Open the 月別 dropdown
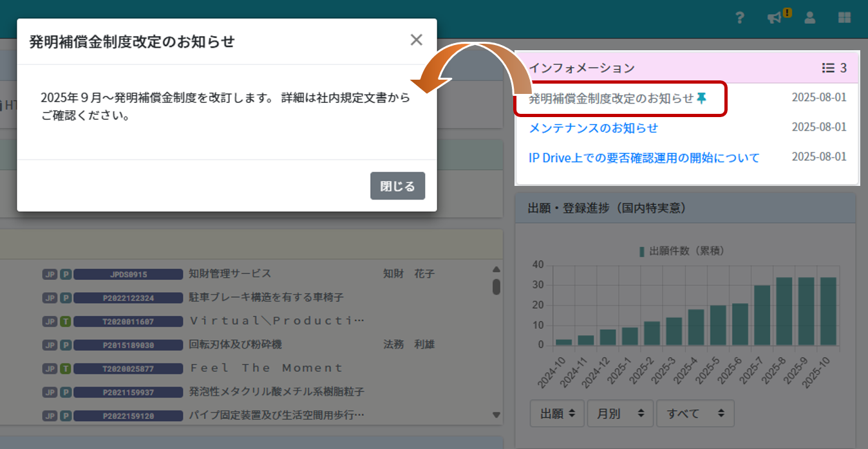Viewport: 868px width, 449px height. pos(619,413)
